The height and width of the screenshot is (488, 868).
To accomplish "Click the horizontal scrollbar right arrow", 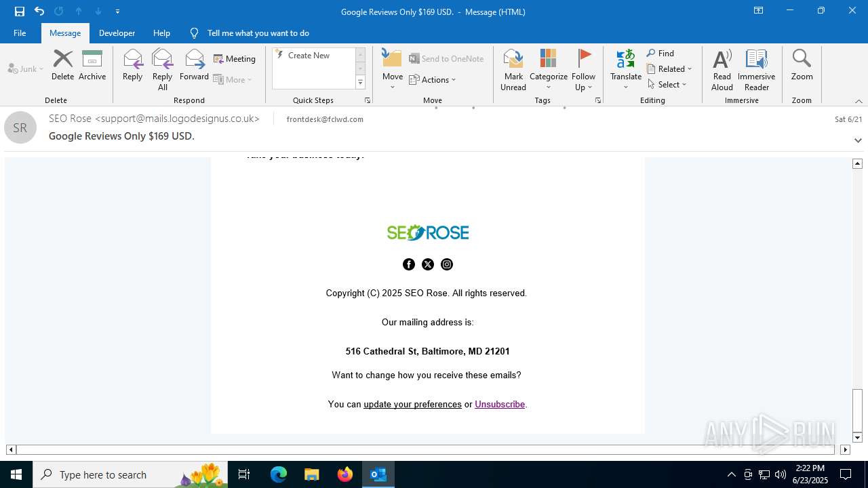I will (x=845, y=449).
